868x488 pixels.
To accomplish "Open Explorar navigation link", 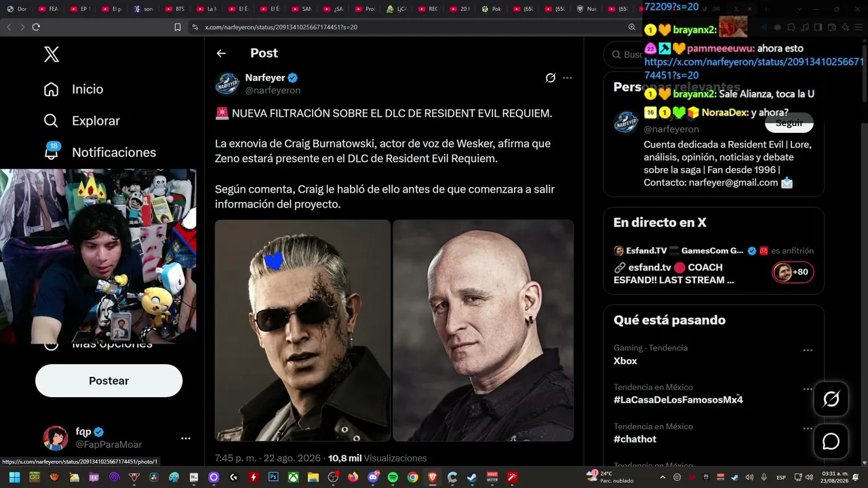I will (x=96, y=121).
